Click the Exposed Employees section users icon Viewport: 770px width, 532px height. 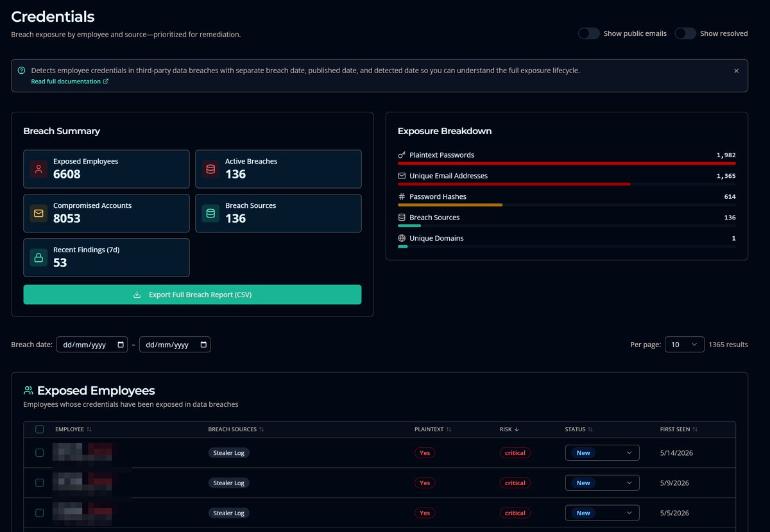click(x=28, y=390)
